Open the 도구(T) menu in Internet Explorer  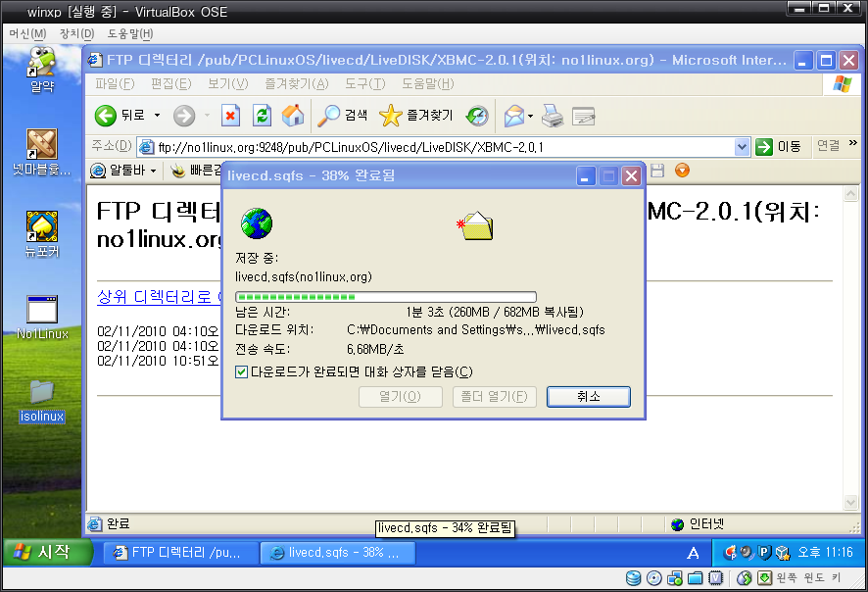point(364,84)
